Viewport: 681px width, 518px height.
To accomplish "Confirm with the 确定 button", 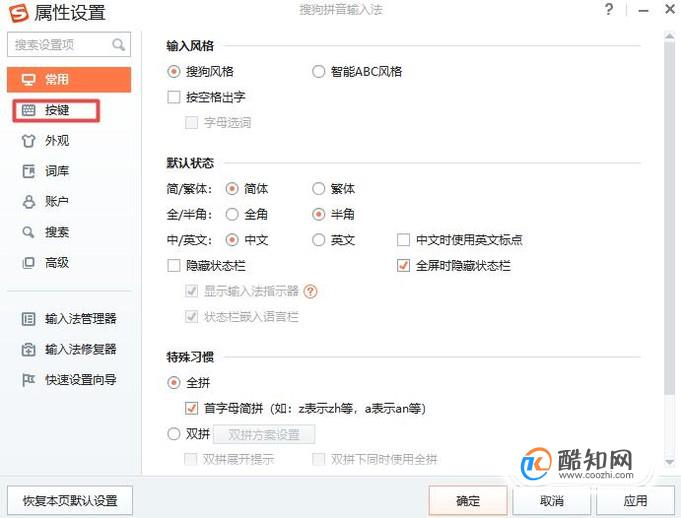I will pos(468,501).
